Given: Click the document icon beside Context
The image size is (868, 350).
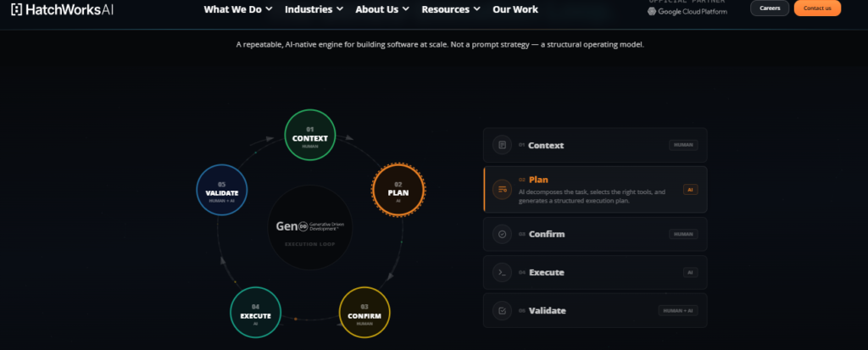Looking at the screenshot, I should point(502,145).
